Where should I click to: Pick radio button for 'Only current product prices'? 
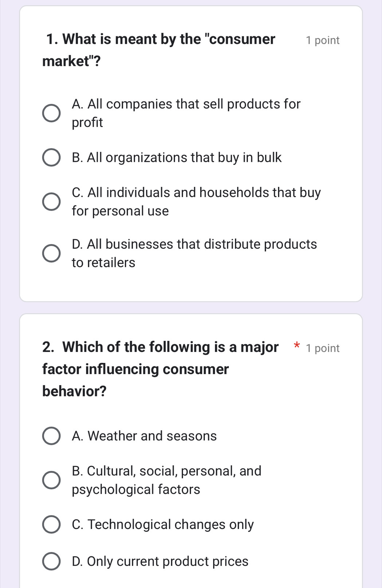[51, 561]
